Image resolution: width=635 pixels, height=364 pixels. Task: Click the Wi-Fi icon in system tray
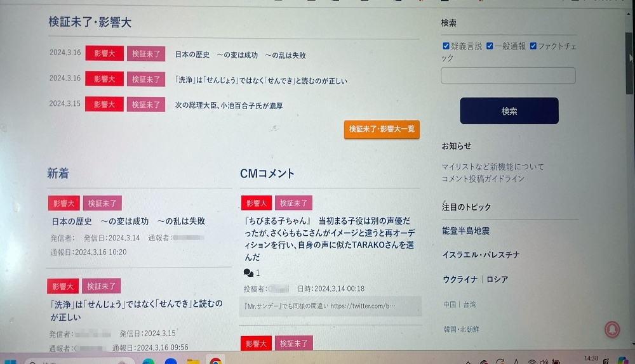(531, 362)
